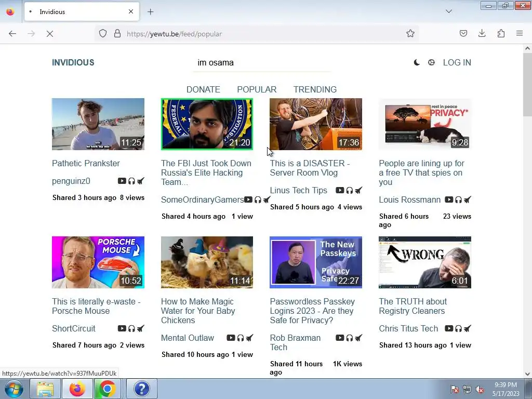The width and height of the screenshot is (532, 399).
Task: Click the muted volume tray icon
Action: click(480, 390)
